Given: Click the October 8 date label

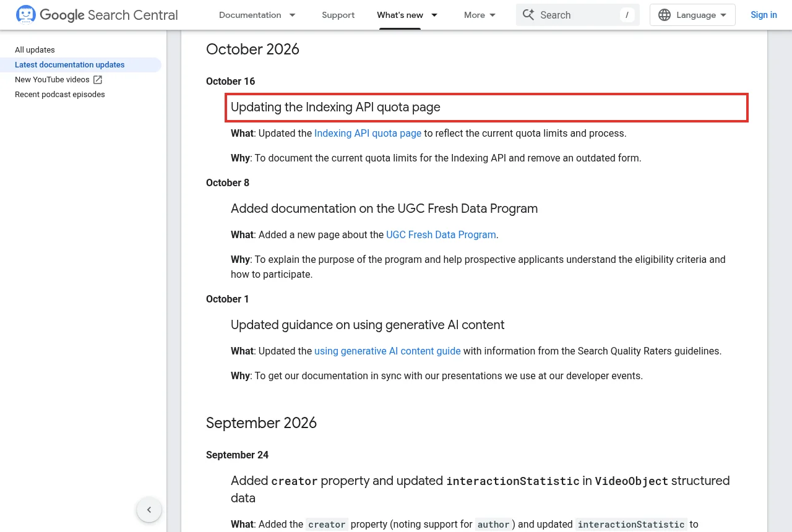Looking at the screenshot, I should (x=228, y=182).
